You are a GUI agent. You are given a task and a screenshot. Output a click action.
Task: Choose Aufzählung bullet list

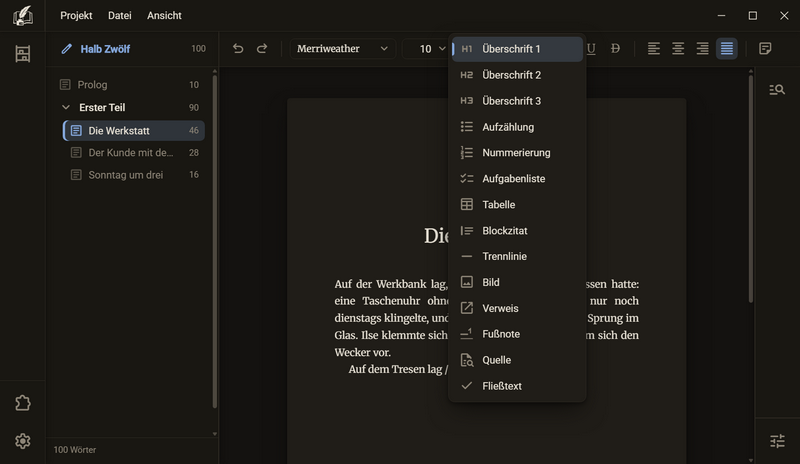[x=517, y=127]
